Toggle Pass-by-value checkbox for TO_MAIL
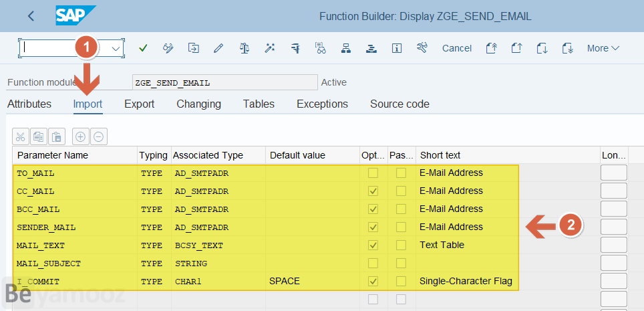Viewport: 644px width, 311px height. (x=401, y=173)
